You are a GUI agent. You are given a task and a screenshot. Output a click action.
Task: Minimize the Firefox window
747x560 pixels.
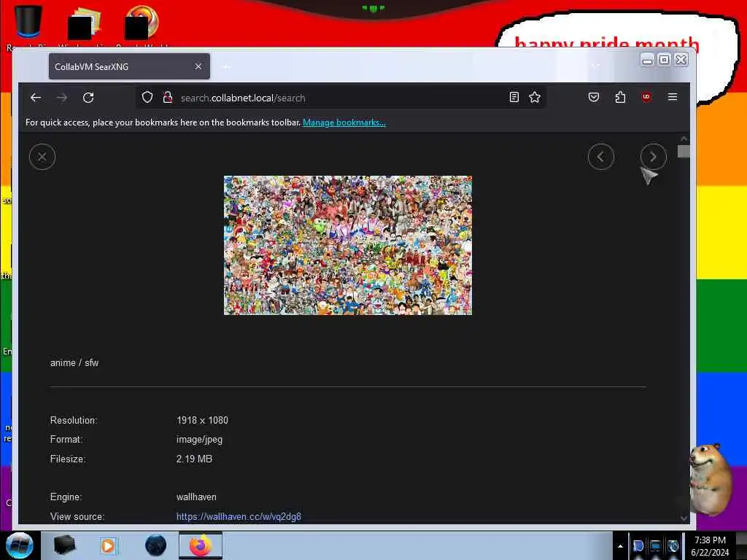(x=647, y=60)
